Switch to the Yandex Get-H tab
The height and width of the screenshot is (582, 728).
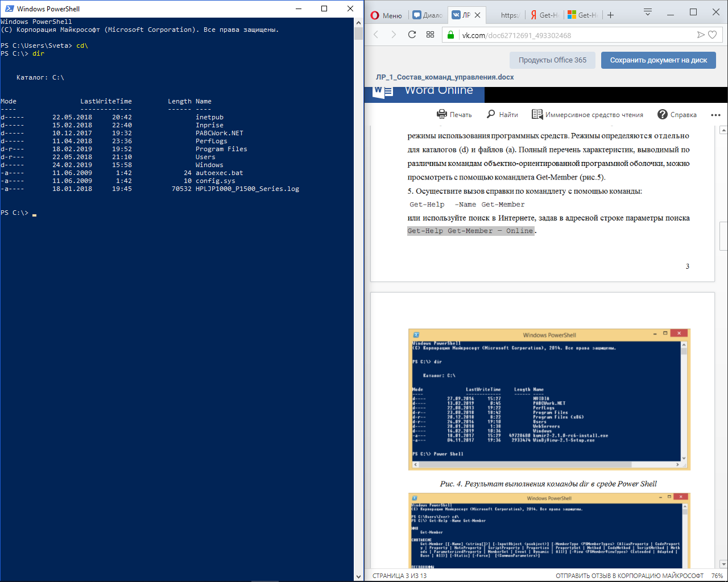click(x=545, y=15)
